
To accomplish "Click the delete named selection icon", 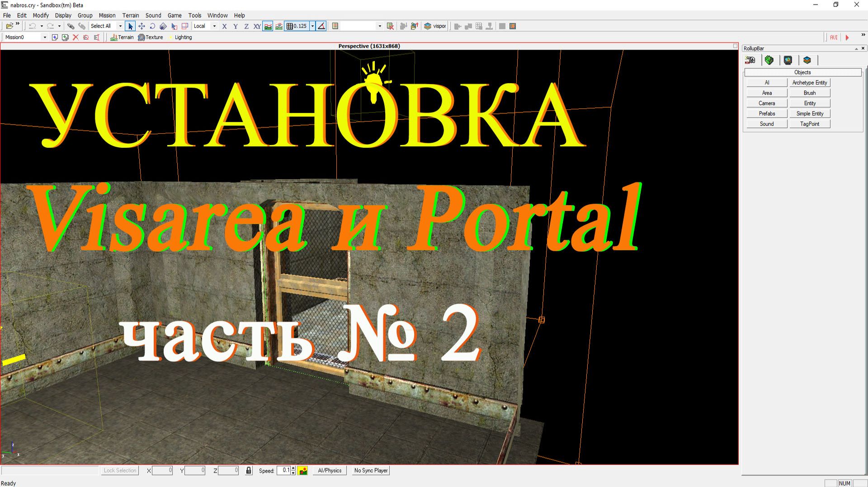I will click(390, 26).
